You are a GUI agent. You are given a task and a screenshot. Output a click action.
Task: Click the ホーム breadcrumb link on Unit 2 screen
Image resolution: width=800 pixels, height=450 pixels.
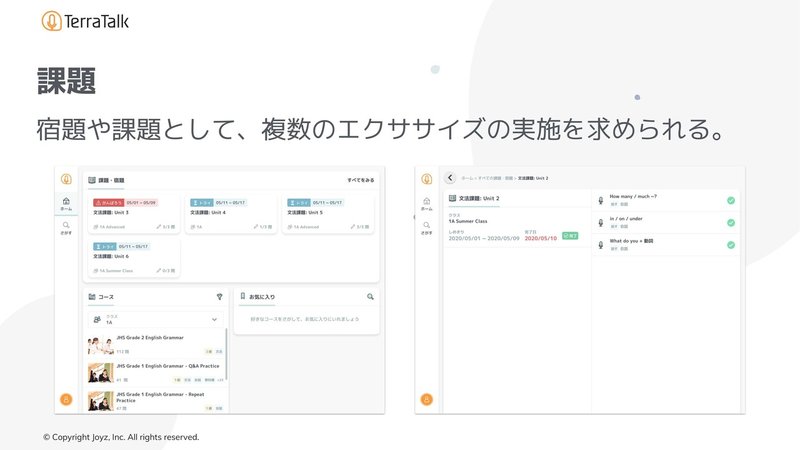(x=467, y=178)
